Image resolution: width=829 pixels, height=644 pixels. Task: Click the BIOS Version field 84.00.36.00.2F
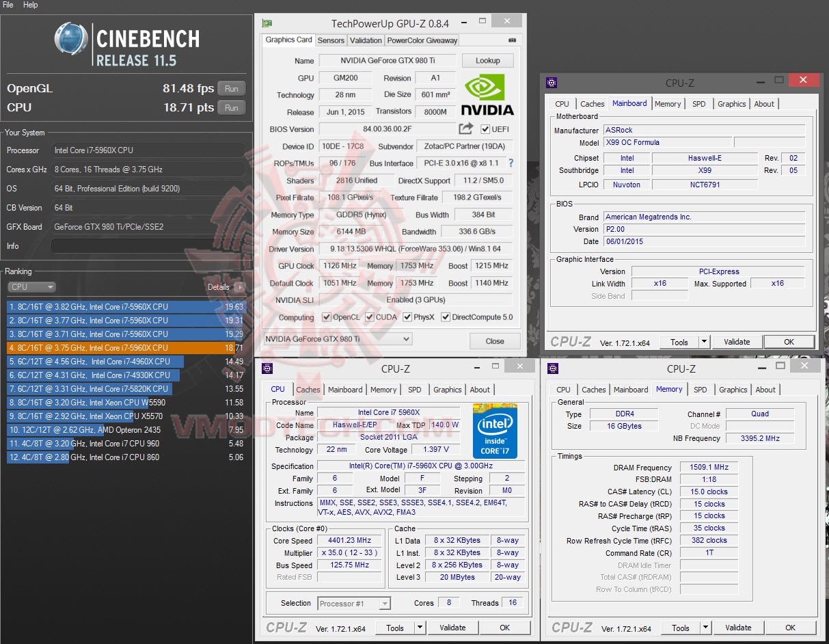(x=388, y=129)
